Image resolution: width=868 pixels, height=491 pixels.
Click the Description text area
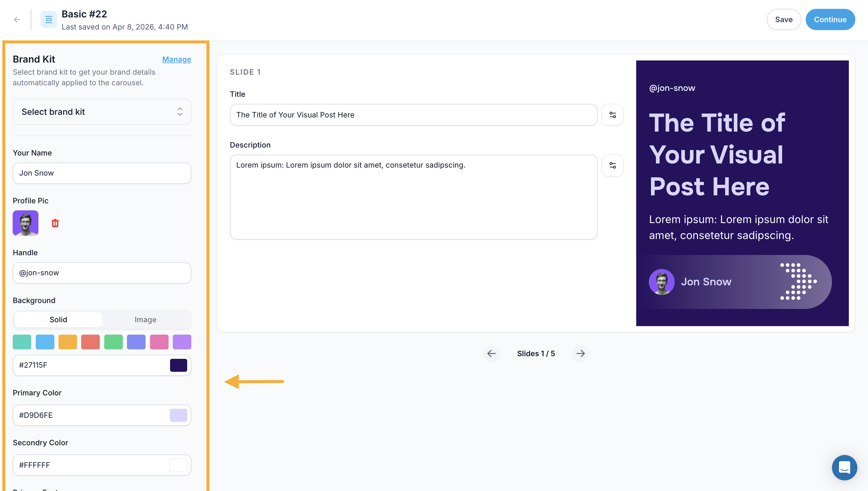413,197
